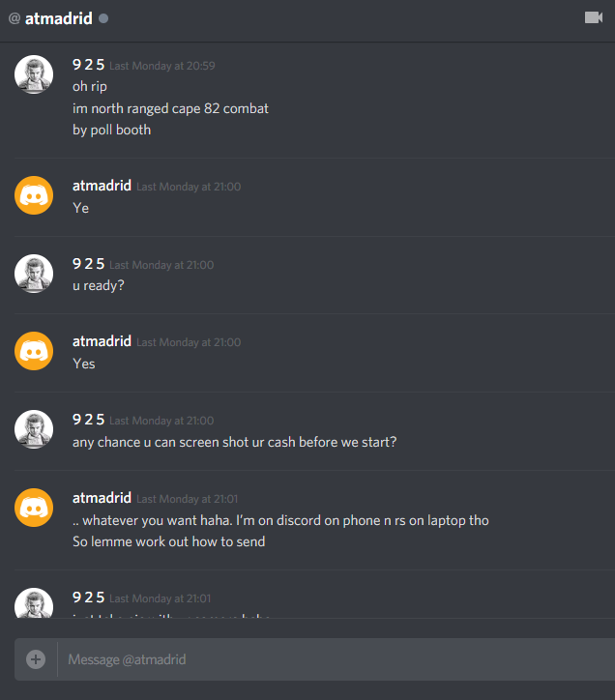Screen dimensions: 615x700
Task: Click the atmadrid title in the header
Action: click(x=59, y=18)
